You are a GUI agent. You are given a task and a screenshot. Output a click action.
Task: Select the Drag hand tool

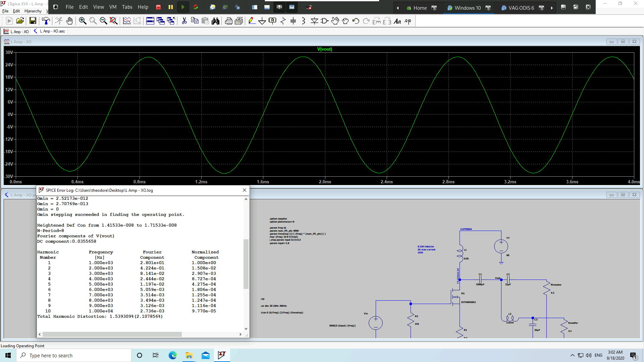tap(345, 21)
